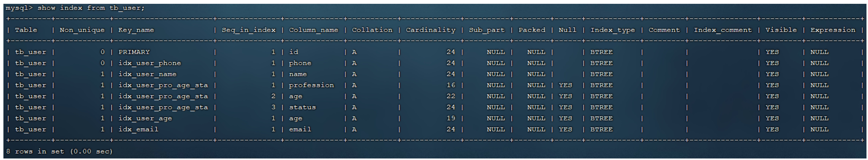The width and height of the screenshot is (868, 160).
Task: Click the Index_type column header
Action: (x=612, y=30)
